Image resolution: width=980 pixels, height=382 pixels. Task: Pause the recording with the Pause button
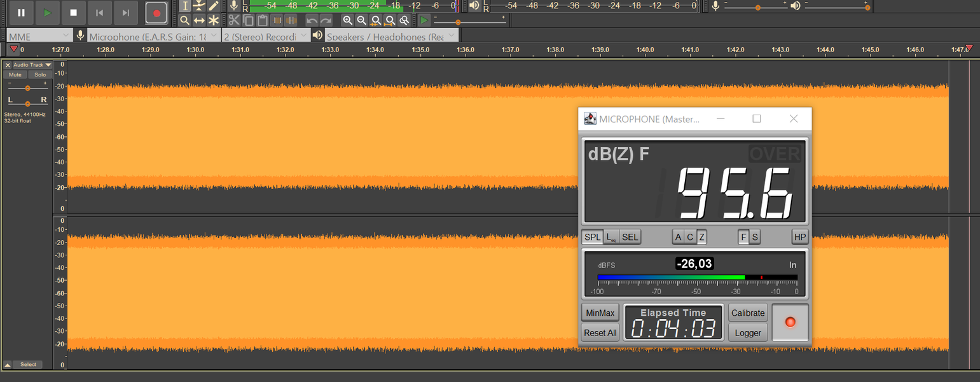(22, 13)
